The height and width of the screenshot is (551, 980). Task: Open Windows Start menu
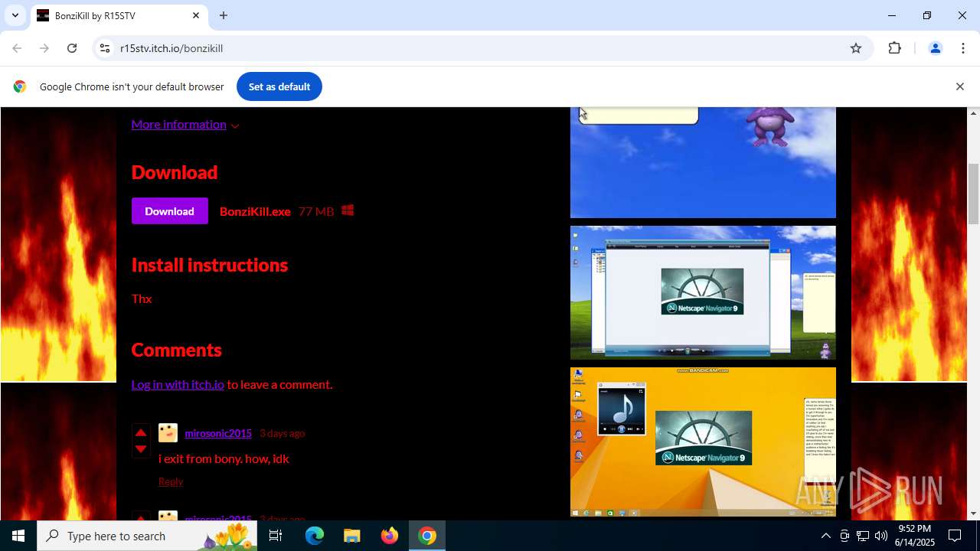pos(18,536)
